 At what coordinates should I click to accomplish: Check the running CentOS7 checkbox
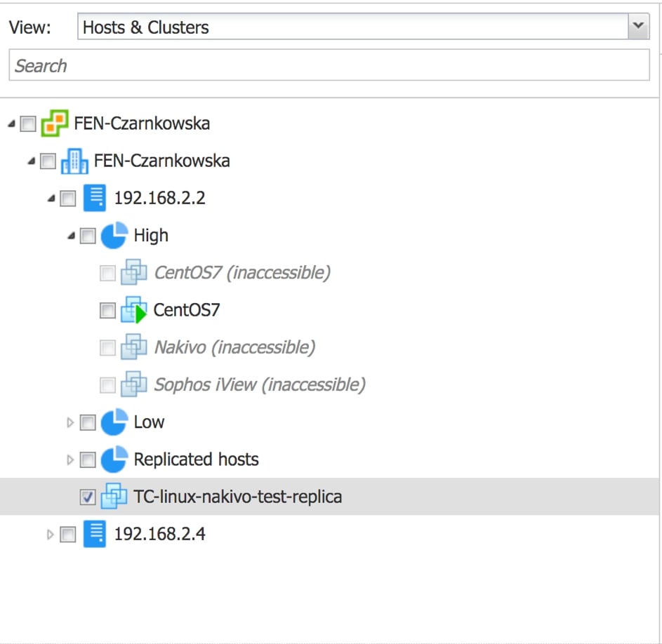point(107,310)
